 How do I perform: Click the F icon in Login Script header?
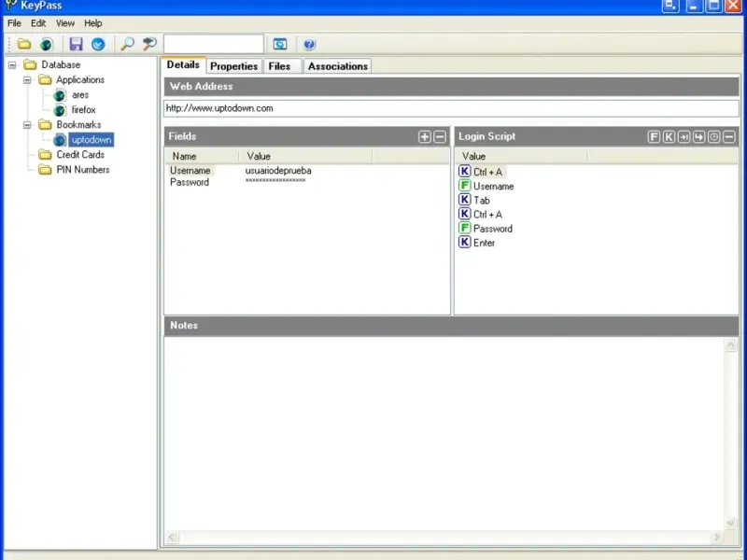click(654, 137)
